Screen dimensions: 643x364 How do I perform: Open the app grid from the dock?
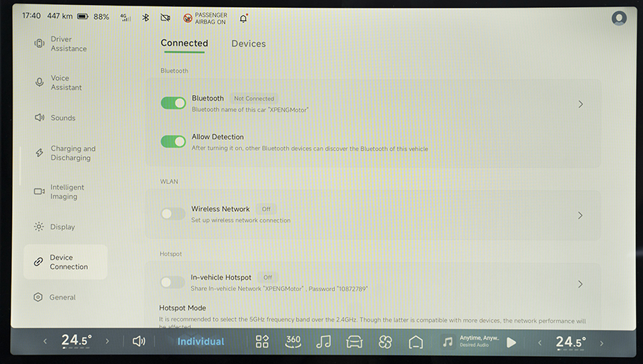point(262,342)
